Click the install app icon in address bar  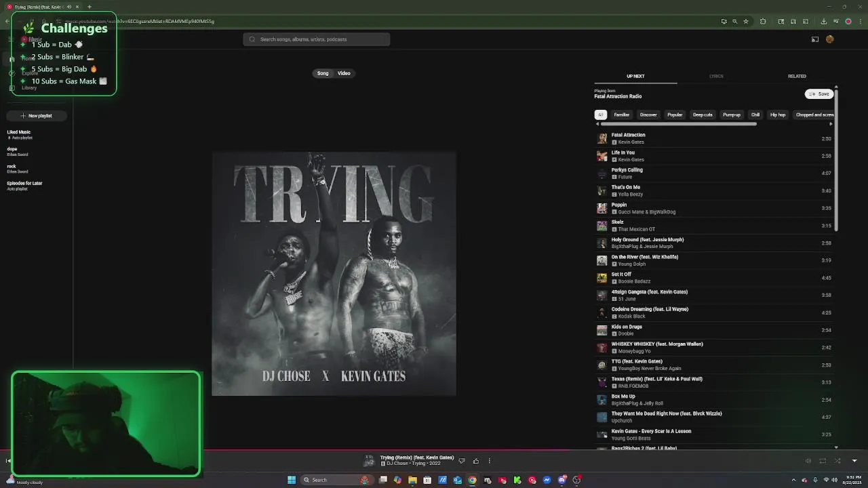click(x=724, y=21)
